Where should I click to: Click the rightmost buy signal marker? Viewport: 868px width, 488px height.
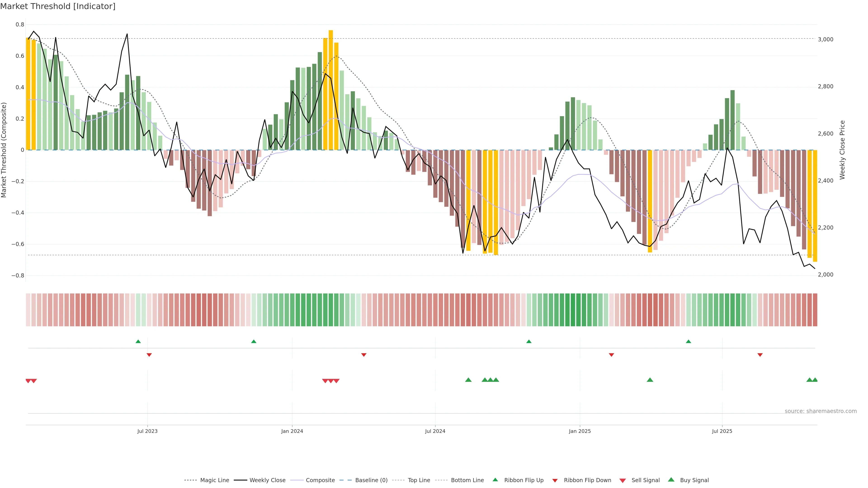(815, 380)
